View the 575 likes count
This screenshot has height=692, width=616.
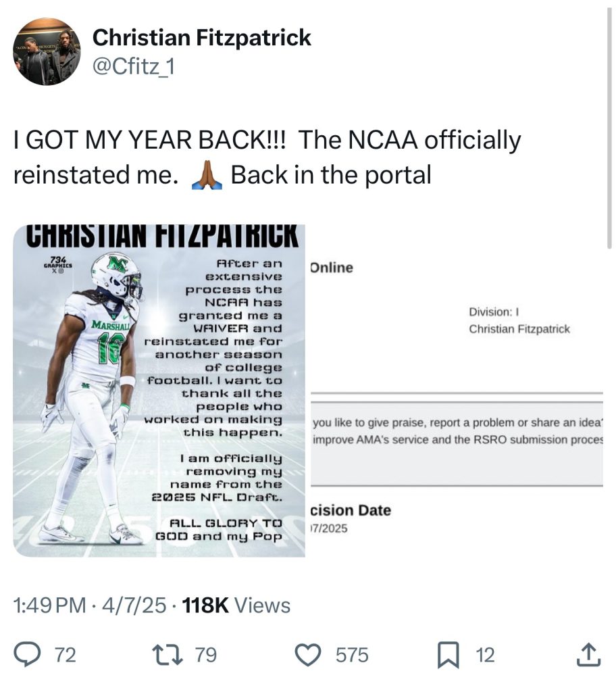point(352,655)
